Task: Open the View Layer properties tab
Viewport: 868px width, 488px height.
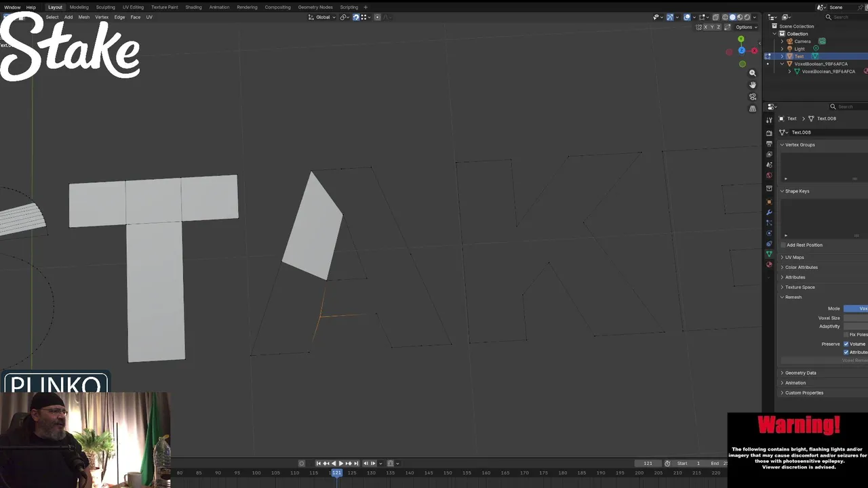Action: tap(769, 154)
